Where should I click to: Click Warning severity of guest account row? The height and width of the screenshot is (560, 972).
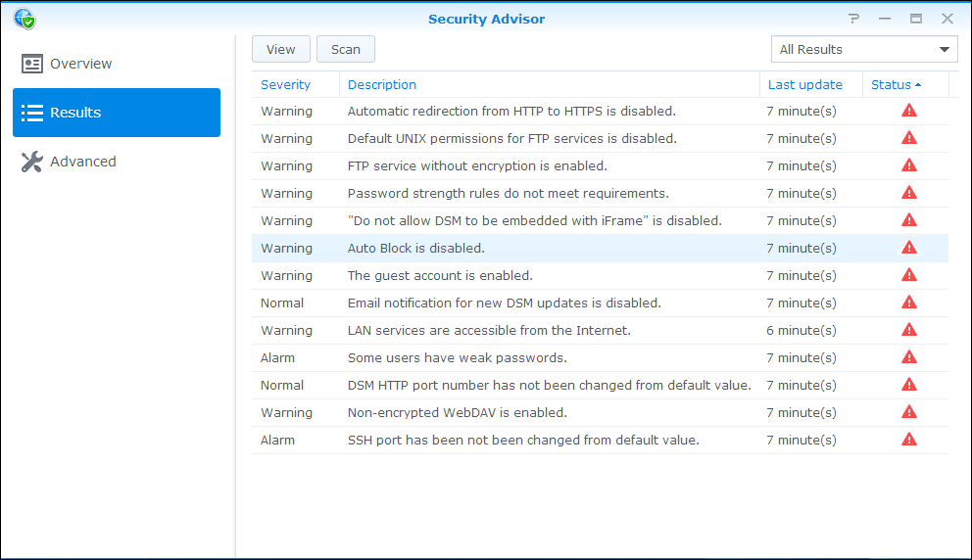click(286, 276)
